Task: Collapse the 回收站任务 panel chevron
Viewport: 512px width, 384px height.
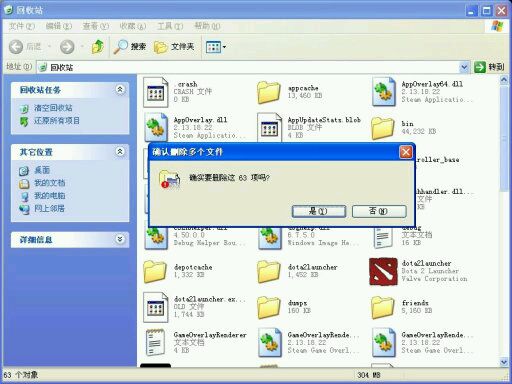Action: click(120, 89)
